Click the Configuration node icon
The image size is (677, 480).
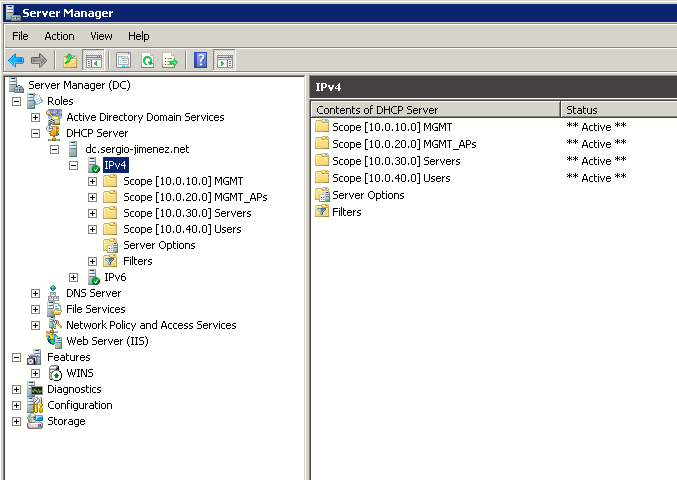coord(35,405)
